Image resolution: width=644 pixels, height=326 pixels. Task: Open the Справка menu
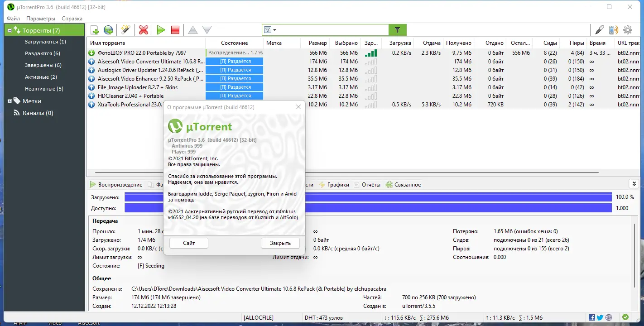(72, 19)
